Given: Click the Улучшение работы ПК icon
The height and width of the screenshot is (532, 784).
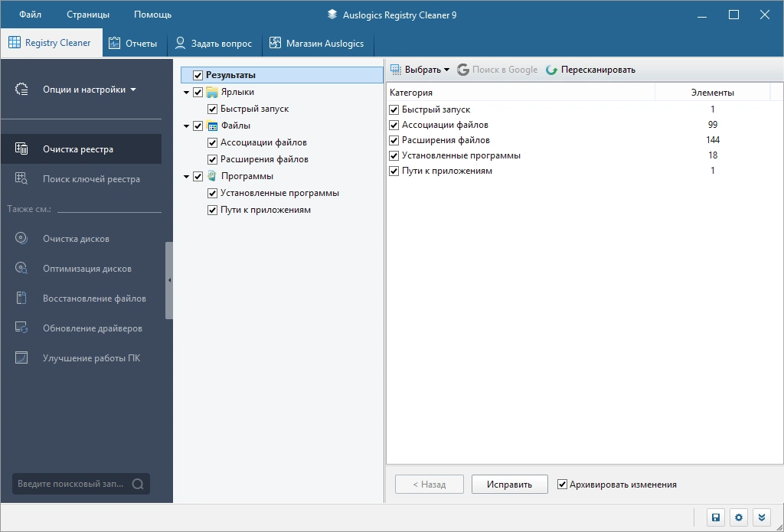Looking at the screenshot, I should [x=21, y=358].
